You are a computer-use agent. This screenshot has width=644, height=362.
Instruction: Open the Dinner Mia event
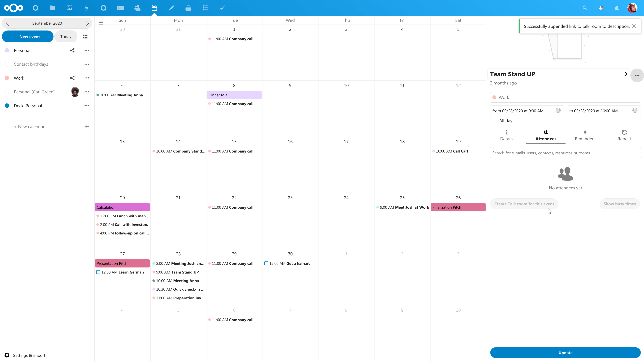pyautogui.click(x=234, y=95)
